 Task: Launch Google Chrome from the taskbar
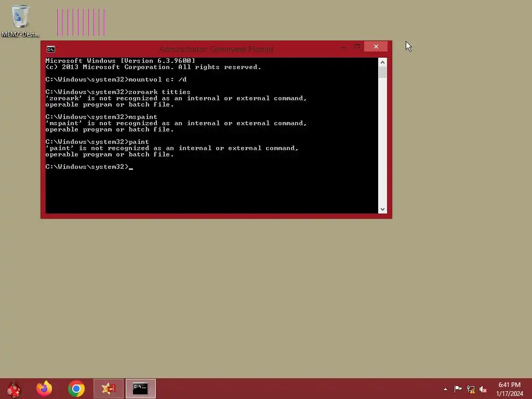76,389
